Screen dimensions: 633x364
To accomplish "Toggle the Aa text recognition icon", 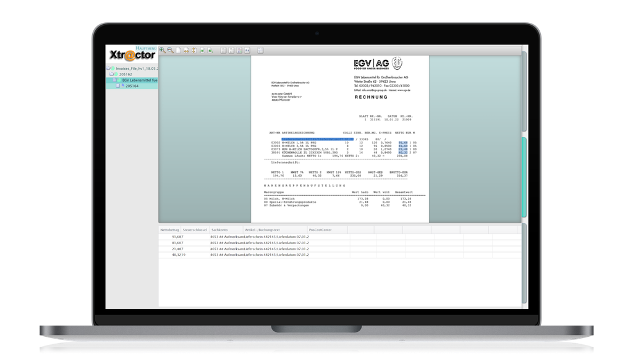I will pos(247,50).
